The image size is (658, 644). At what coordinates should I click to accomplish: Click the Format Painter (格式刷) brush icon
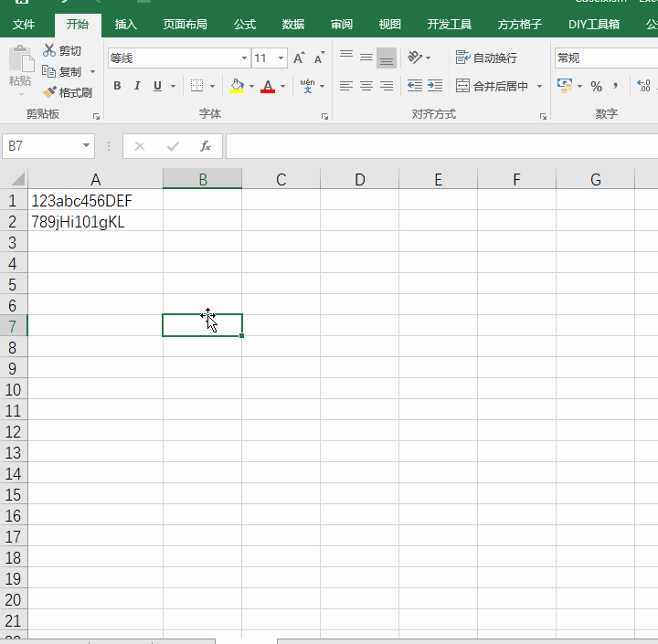click(x=49, y=92)
